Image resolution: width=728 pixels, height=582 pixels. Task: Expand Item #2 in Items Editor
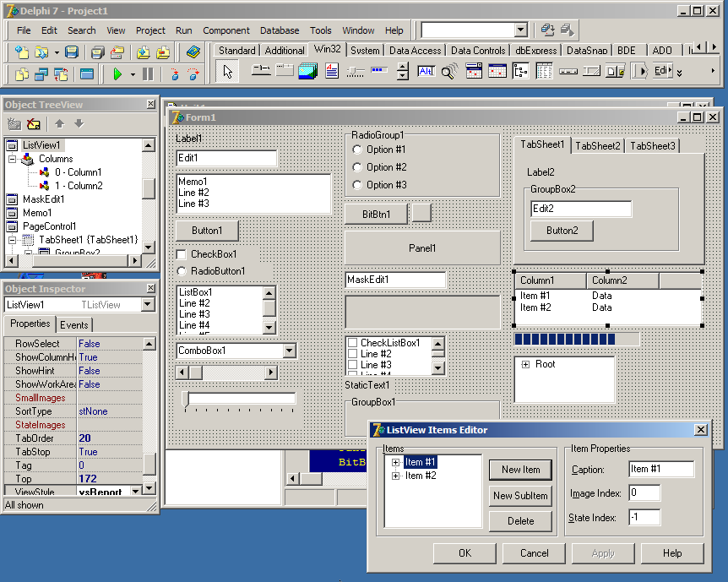point(395,476)
